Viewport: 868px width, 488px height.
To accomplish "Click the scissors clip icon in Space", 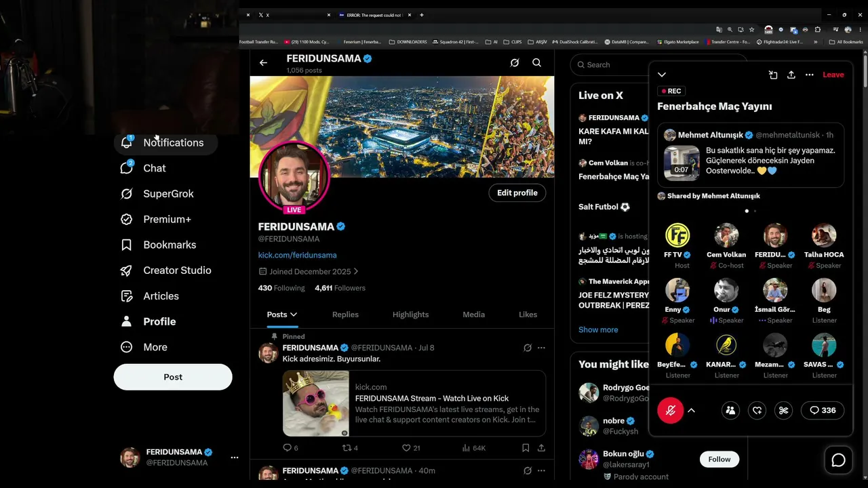I will (x=783, y=410).
